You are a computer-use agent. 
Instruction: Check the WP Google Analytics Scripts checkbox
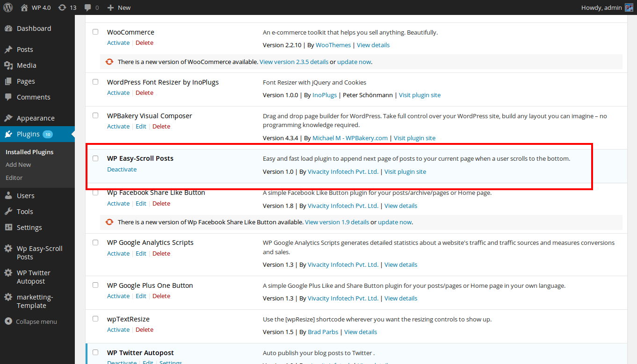[95, 243]
